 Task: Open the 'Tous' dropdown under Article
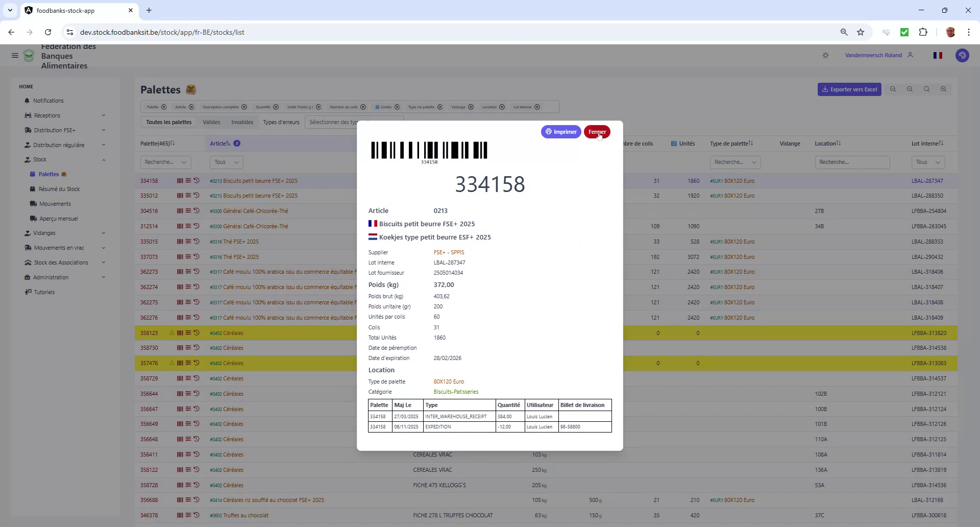pos(226,162)
